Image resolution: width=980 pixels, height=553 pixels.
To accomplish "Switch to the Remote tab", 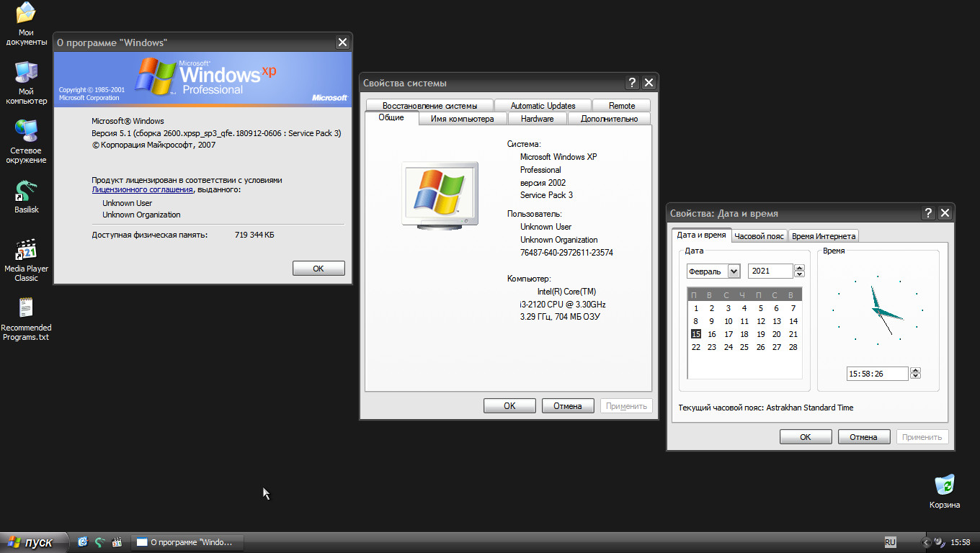I will coord(622,105).
